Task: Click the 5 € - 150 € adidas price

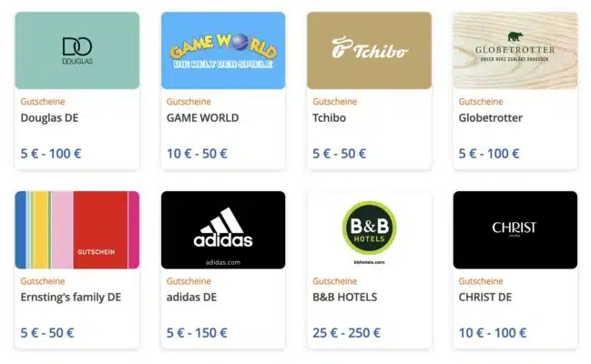Action: click(197, 333)
